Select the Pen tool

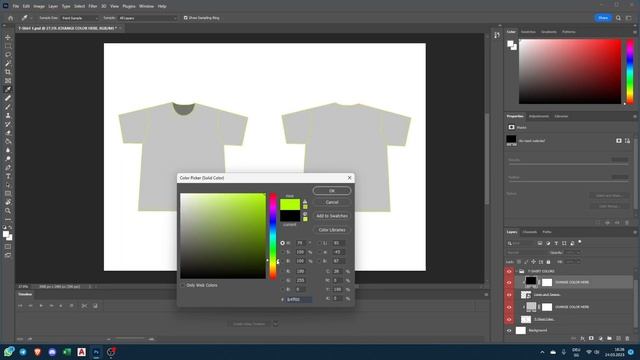click(x=8, y=168)
